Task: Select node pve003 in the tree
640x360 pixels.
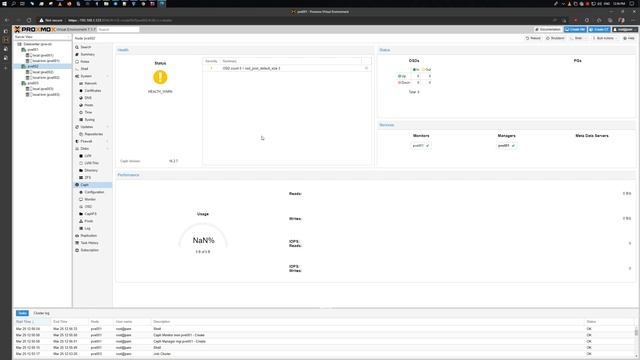Action: (33, 83)
